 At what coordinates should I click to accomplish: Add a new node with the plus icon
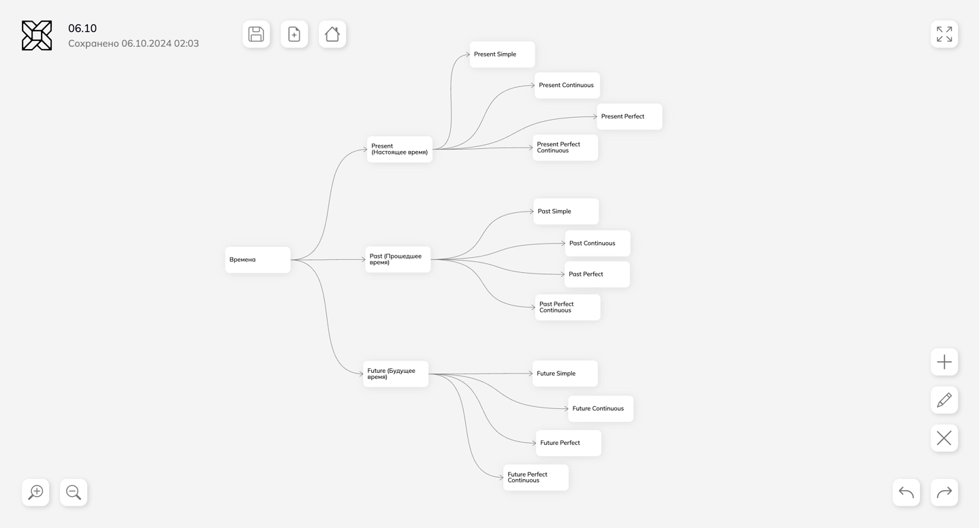point(945,362)
